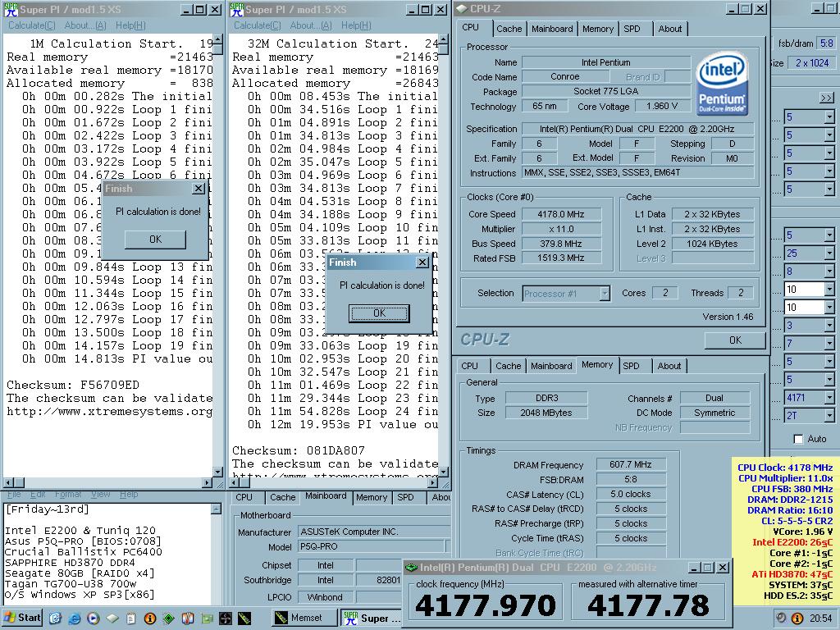Click the memory stick quick launch icon
The height and width of the screenshot is (630, 840).
(244, 619)
